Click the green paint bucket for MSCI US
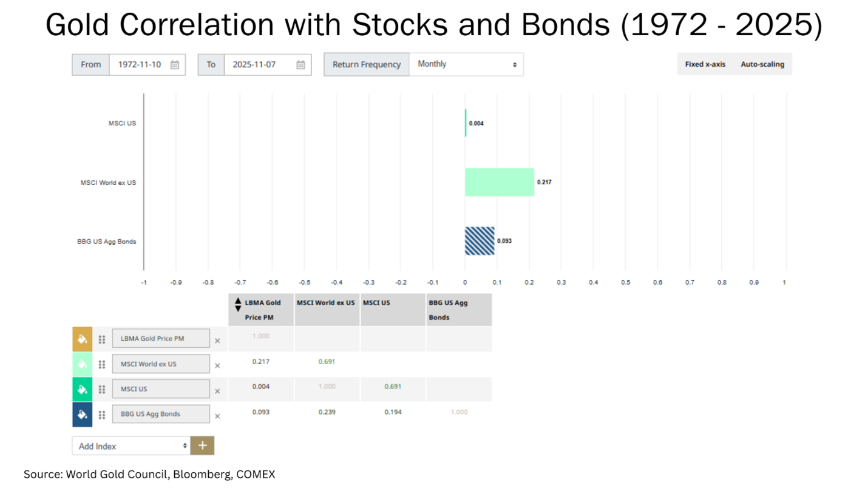The image size is (868, 488). (83, 389)
